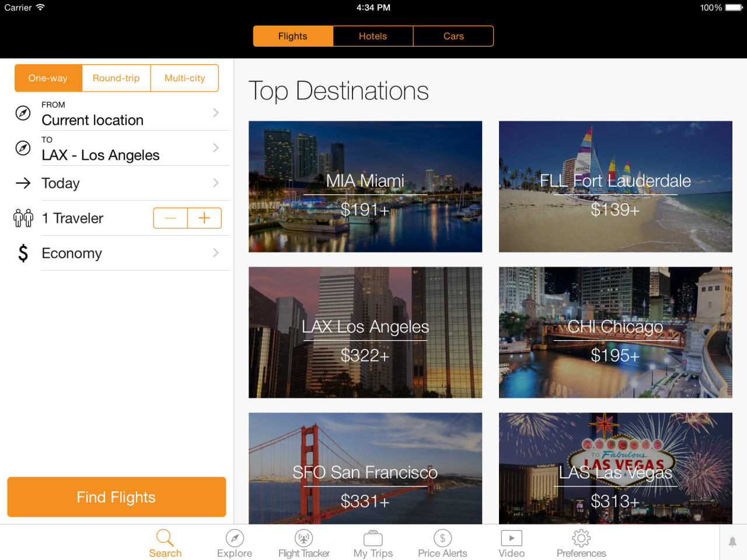This screenshot has height=560, width=747.
Task: Switch to the Cars tab
Action: click(453, 36)
